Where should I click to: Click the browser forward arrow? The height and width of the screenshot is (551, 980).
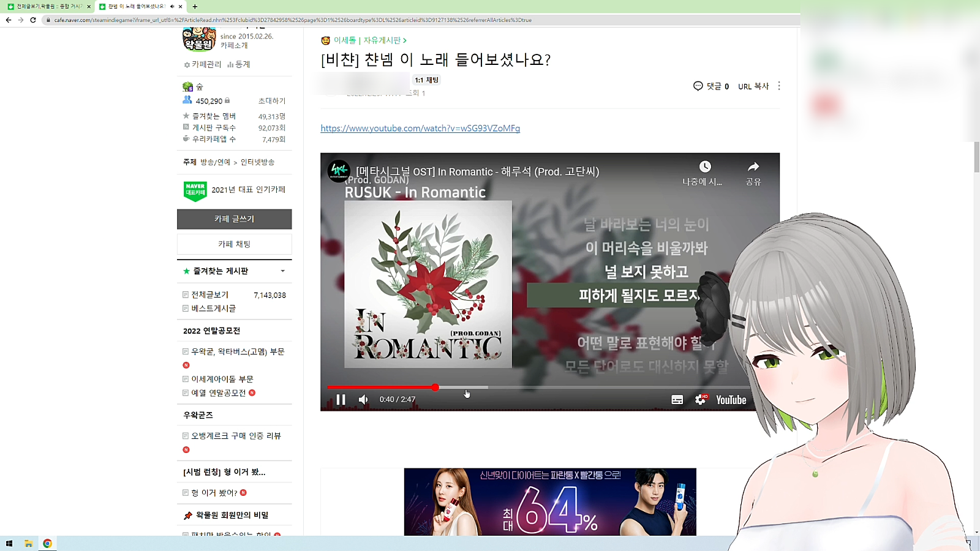[x=21, y=20]
